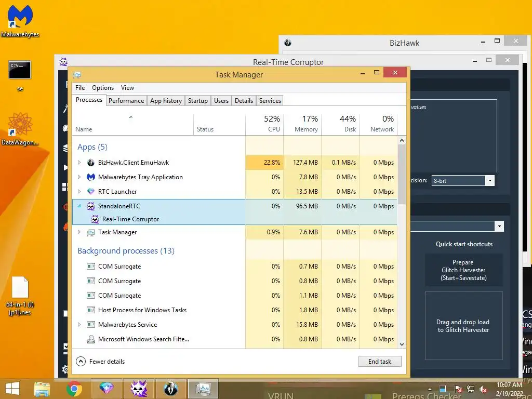Open the DataWagon desktop shortcut
The image size is (532, 399).
(x=20, y=129)
